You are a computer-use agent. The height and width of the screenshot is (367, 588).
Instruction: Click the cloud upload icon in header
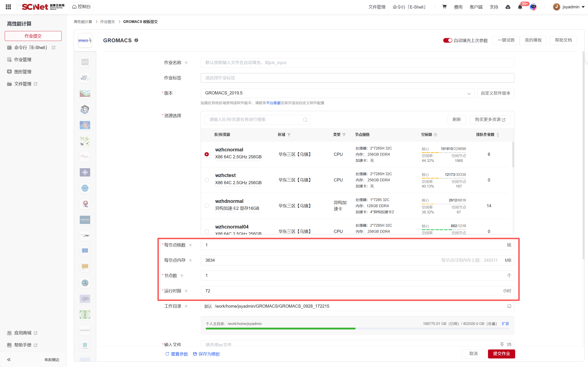508,7
